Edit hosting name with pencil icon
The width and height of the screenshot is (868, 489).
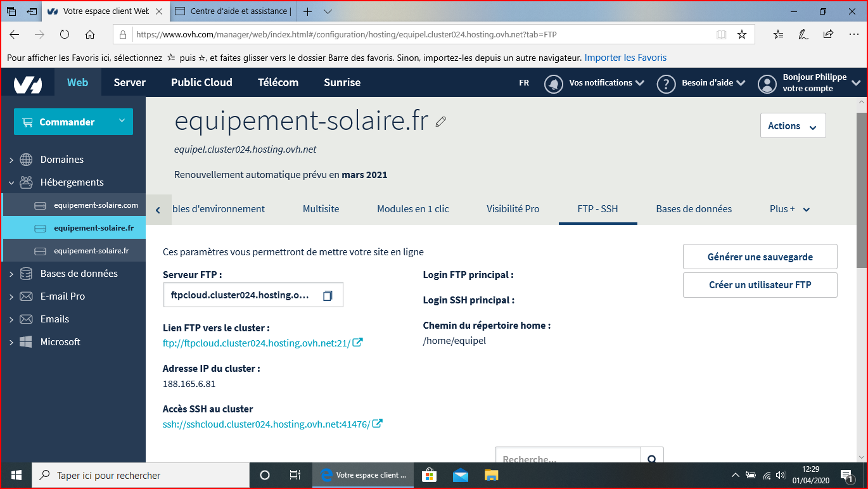(x=441, y=122)
